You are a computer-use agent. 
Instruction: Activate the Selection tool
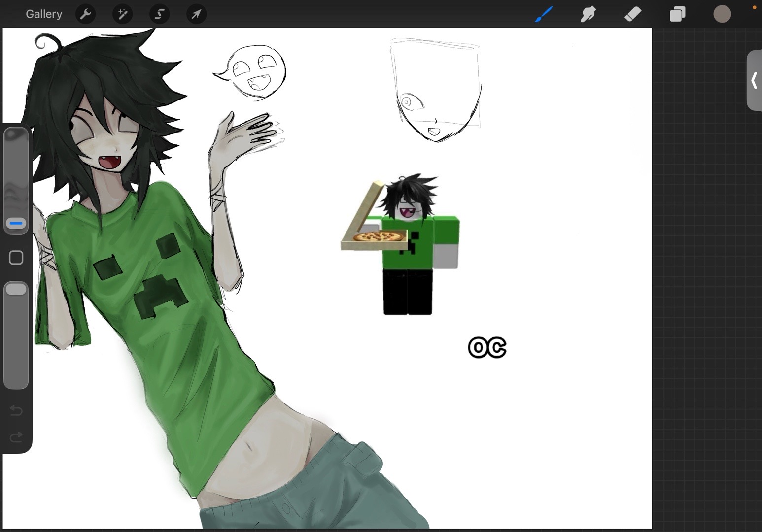pyautogui.click(x=160, y=14)
